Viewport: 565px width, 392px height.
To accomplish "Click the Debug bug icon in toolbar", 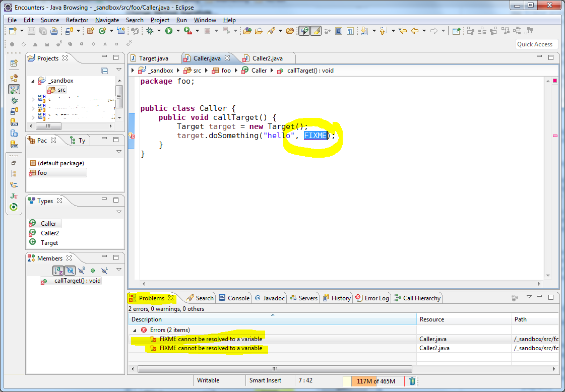I will coord(150,31).
